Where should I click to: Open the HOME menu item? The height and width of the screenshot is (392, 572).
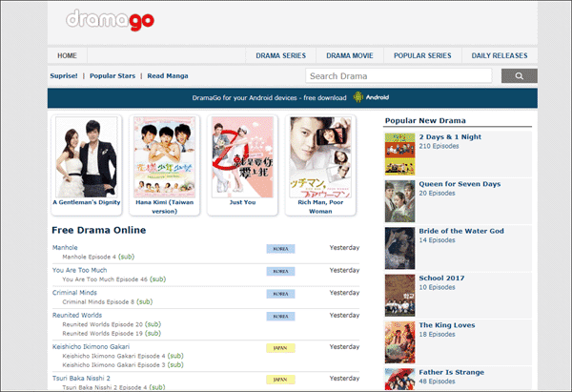coord(67,56)
